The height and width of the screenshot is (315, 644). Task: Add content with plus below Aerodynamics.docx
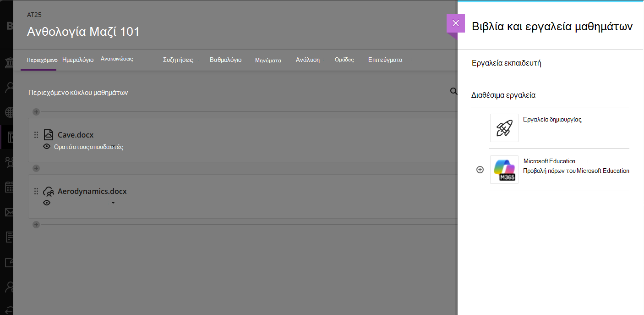point(36,225)
